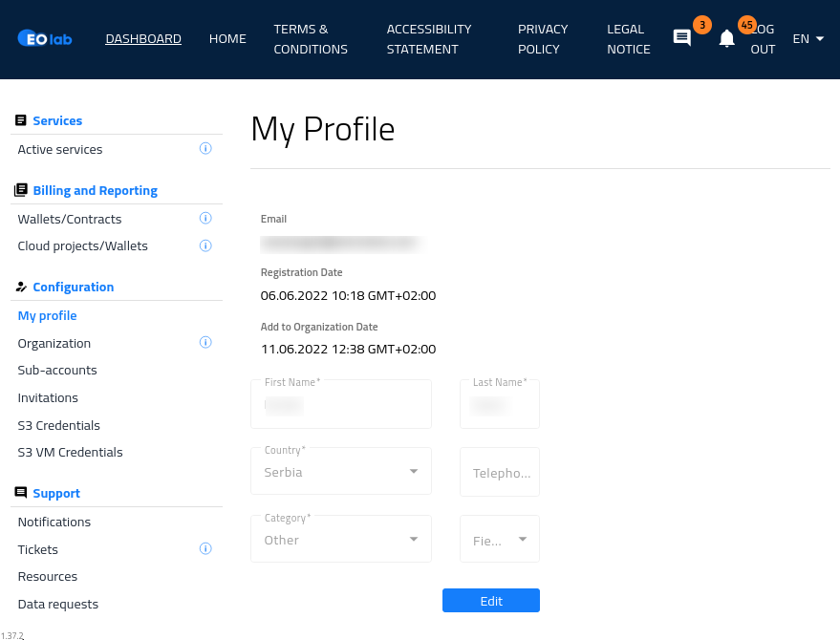This screenshot has height=640, width=840.
Task: Open the notifications bell icon
Action: click(x=727, y=39)
